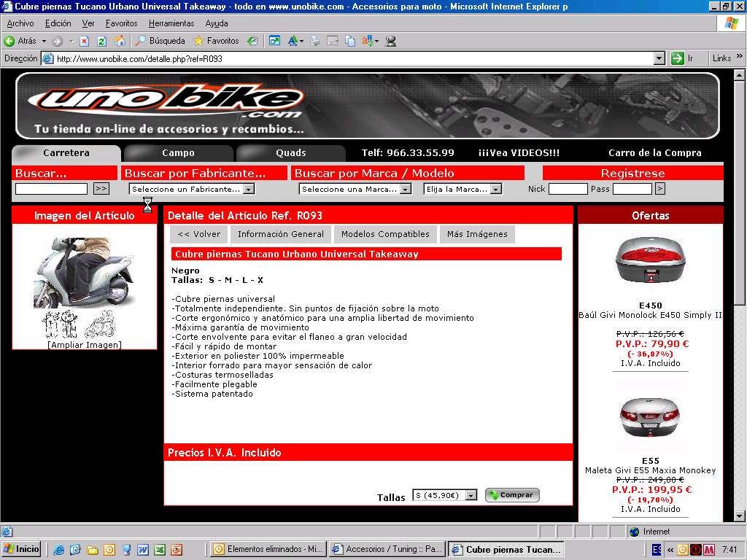Click the Messenger icon in toolbar
The image size is (747, 560).
pyautogui.click(x=391, y=41)
